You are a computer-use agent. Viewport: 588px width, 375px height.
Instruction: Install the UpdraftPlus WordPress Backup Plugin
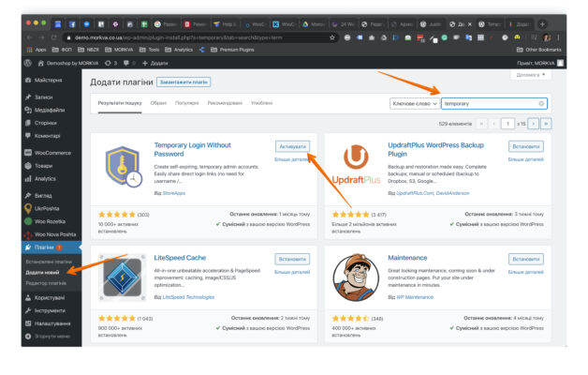tap(526, 146)
